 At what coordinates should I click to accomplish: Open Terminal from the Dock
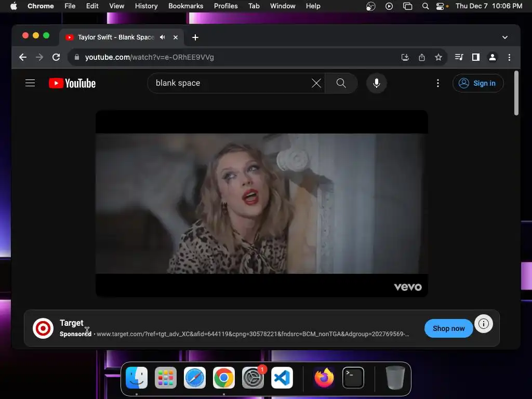(353, 378)
